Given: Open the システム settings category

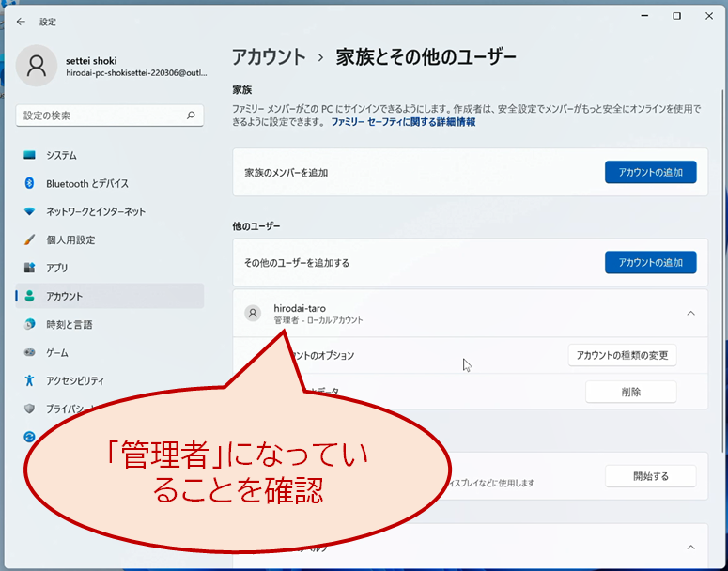Looking at the screenshot, I should point(110,155).
